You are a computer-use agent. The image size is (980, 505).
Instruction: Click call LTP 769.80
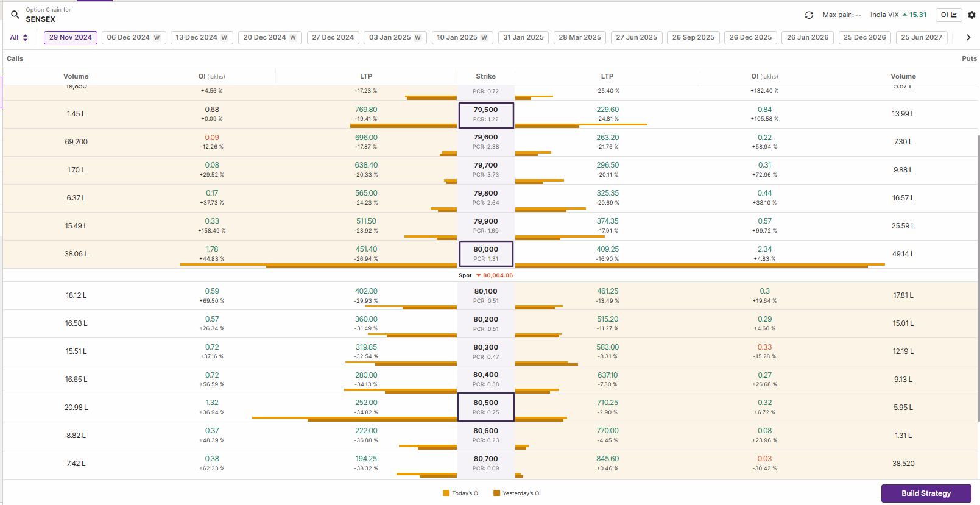[x=366, y=110]
